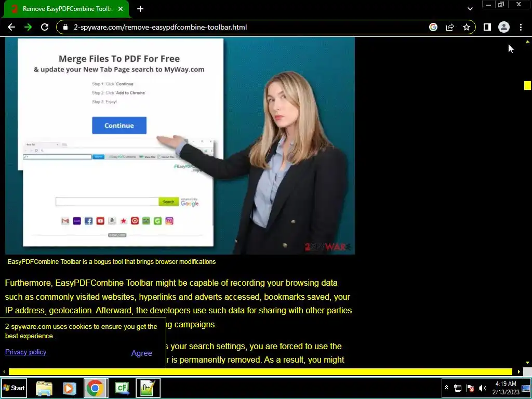
Task: Open the Chrome three-dot menu
Action: [521, 27]
